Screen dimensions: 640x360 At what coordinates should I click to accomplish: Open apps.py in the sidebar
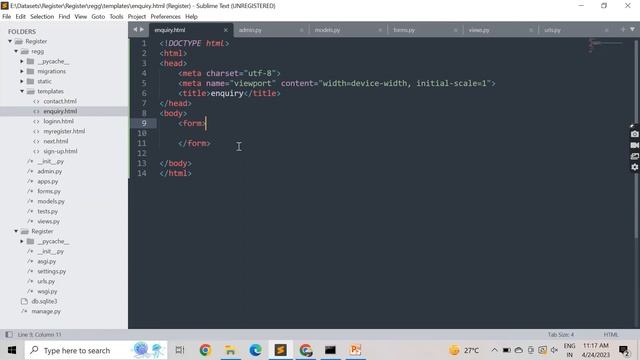(48, 181)
